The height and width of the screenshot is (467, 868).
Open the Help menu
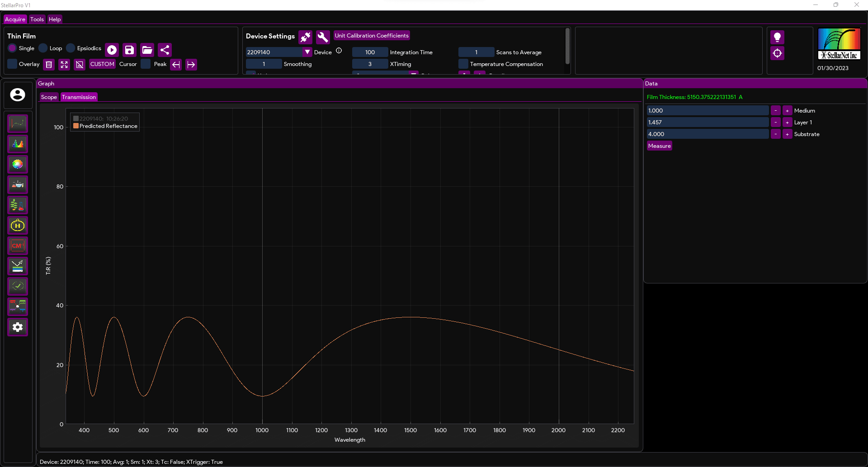point(55,19)
